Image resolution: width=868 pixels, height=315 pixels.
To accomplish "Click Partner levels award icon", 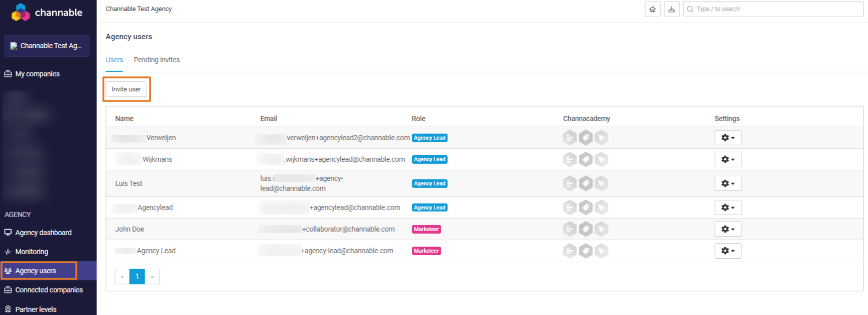I will tap(8, 309).
